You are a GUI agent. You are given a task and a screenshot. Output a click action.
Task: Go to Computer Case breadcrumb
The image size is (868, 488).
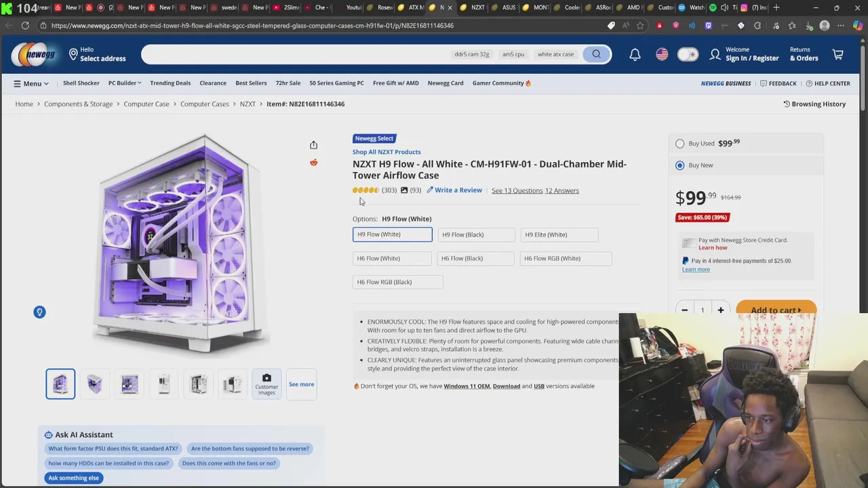(146, 104)
